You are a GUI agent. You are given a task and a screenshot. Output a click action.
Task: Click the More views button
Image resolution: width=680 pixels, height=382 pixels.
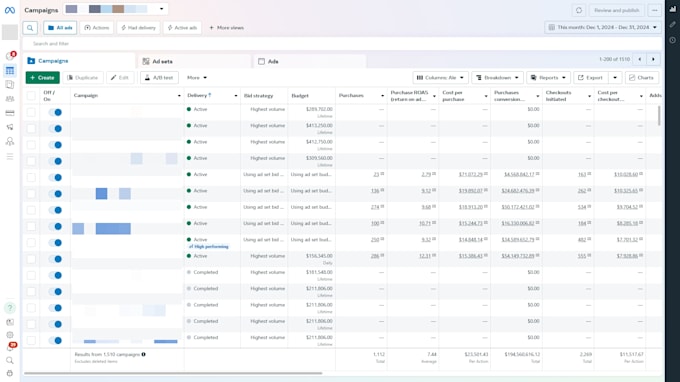pyautogui.click(x=226, y=28)
